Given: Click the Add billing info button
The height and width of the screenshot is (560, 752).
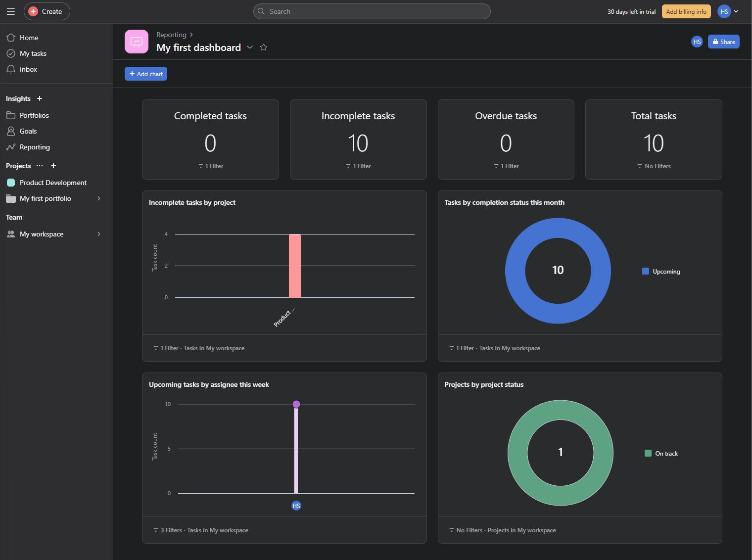Looking at the screenshot, I should pos(686,11).
